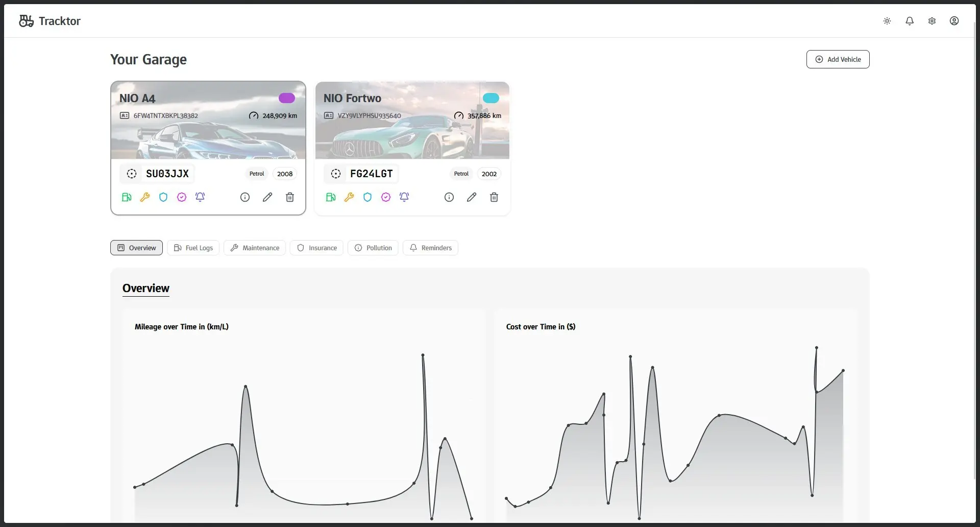Open settings gear in the header
The image size is (980, 527).
932,21
